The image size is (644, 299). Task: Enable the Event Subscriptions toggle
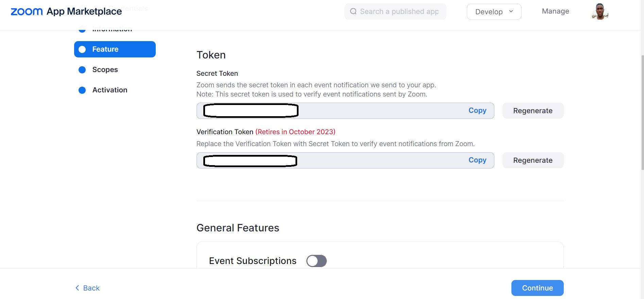tap(316, 261)
